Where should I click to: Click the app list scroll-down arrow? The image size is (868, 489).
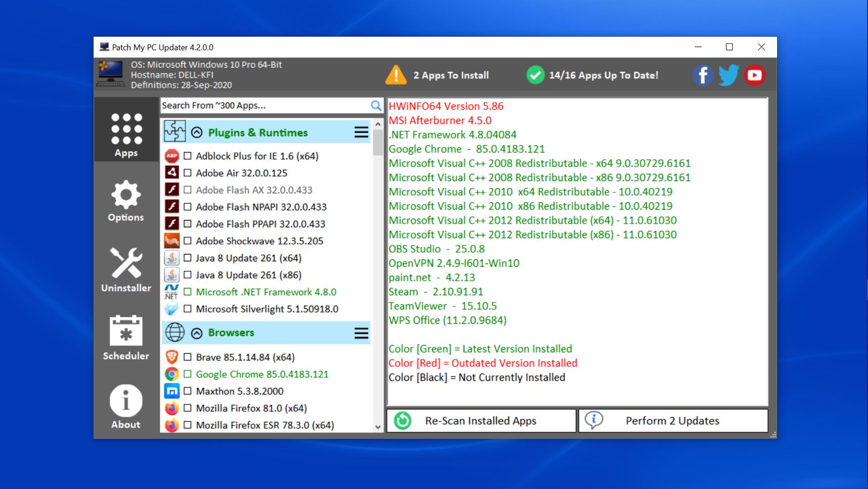(378, 427)
